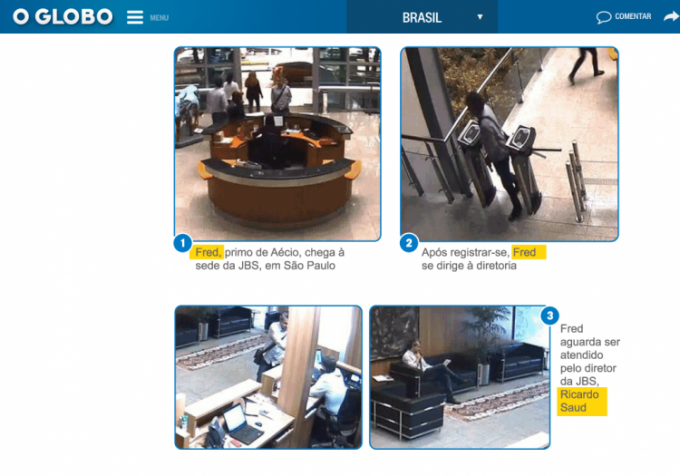Click the caption "sede da JBS, em São Paulo"
The height and width of the screenshot is (476, 680).
click(x=265, y=266)
